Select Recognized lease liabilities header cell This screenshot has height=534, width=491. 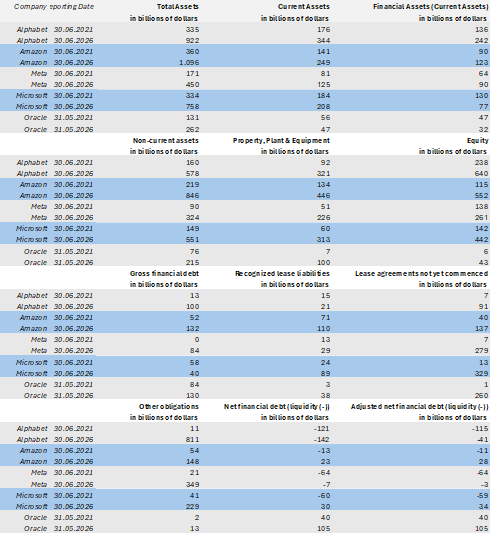click(x=282, y=273)
